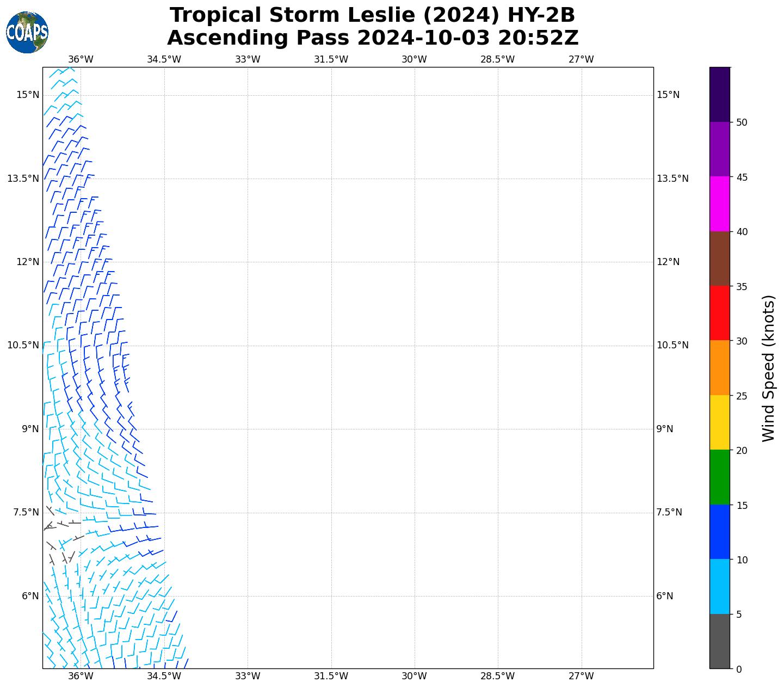The height and width of the screenshot is (688, 784).
Task: Click the "Tropical Storm Leslie (2024) HY-2B" title line
Action: tap(372, 15)
